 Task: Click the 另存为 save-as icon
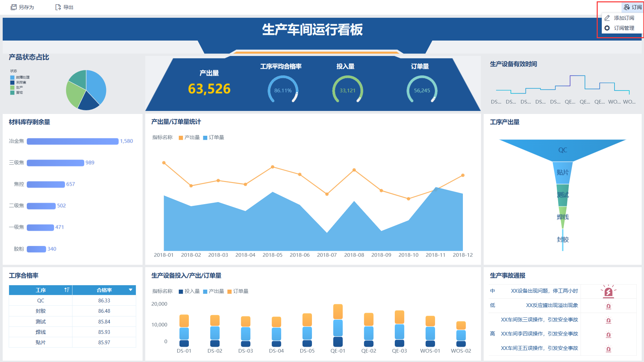[14, 7]
